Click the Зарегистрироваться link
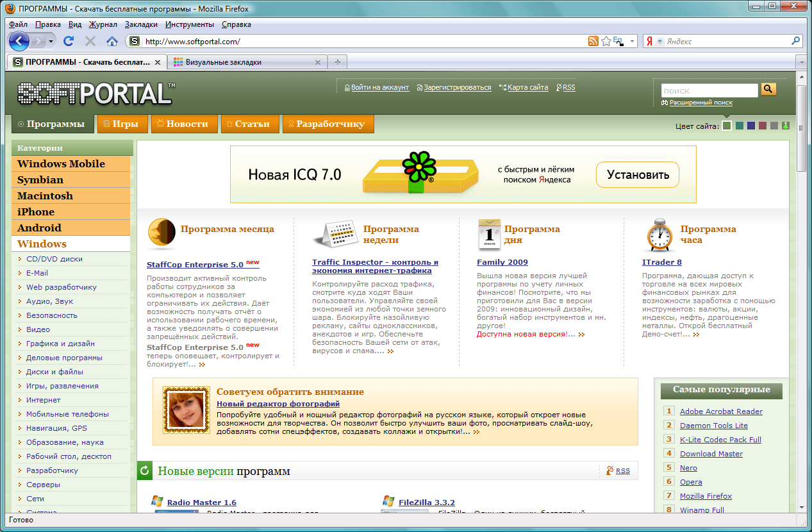Image resolution: width=812 pixels, height=532 pixels. pyautogui.click(x=458, y=88)
